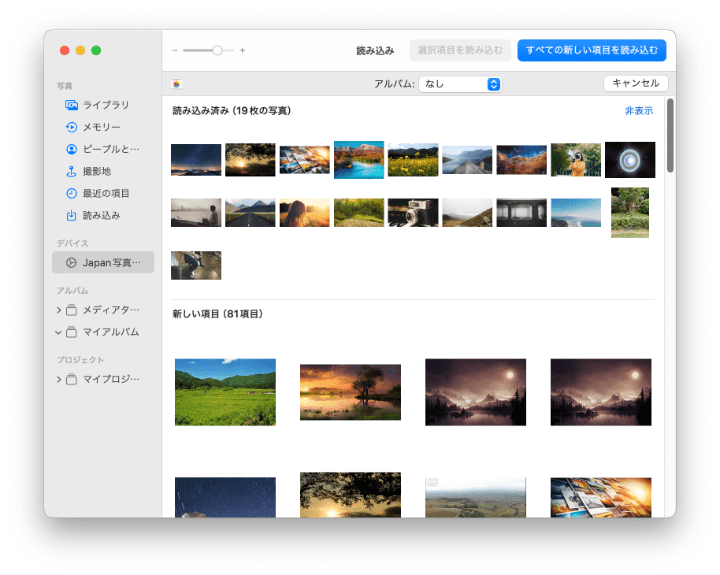Expand the マイプロジェクト folder
720x575 pixels.
(x=59, y=379)
